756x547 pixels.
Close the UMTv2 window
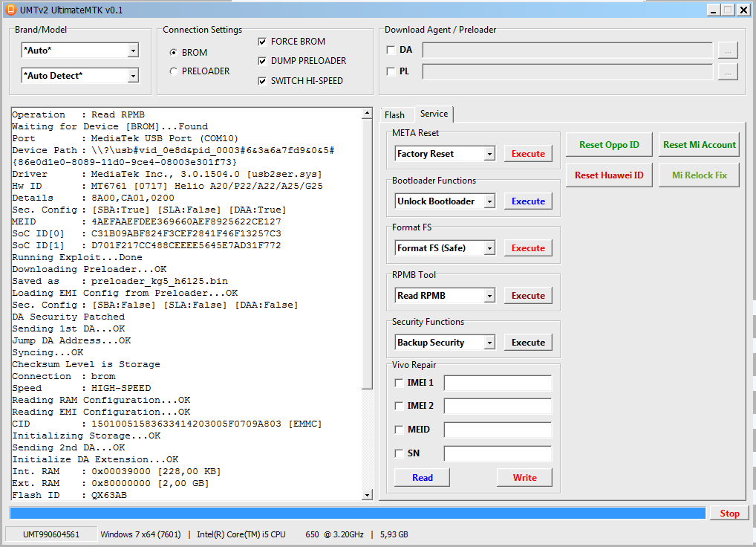click(744, 10)
